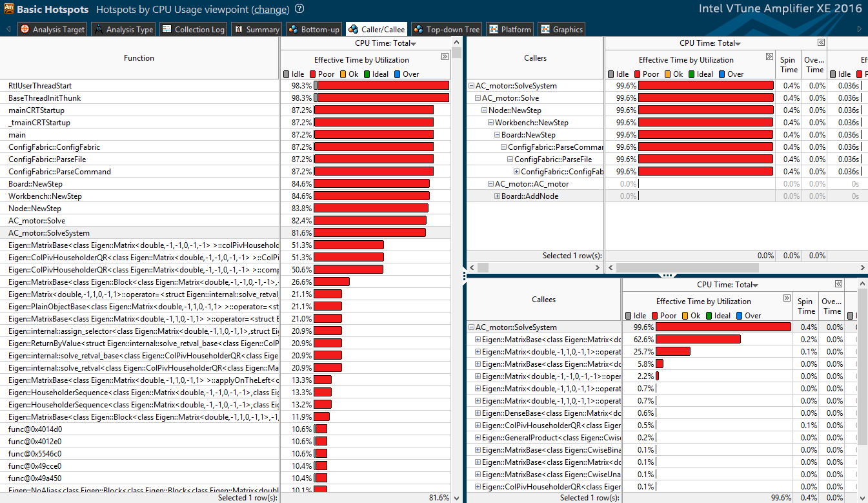Select the func@0x49a450 function row
The width and height of the screenshot is (868, 503).
tap(139, 478)
